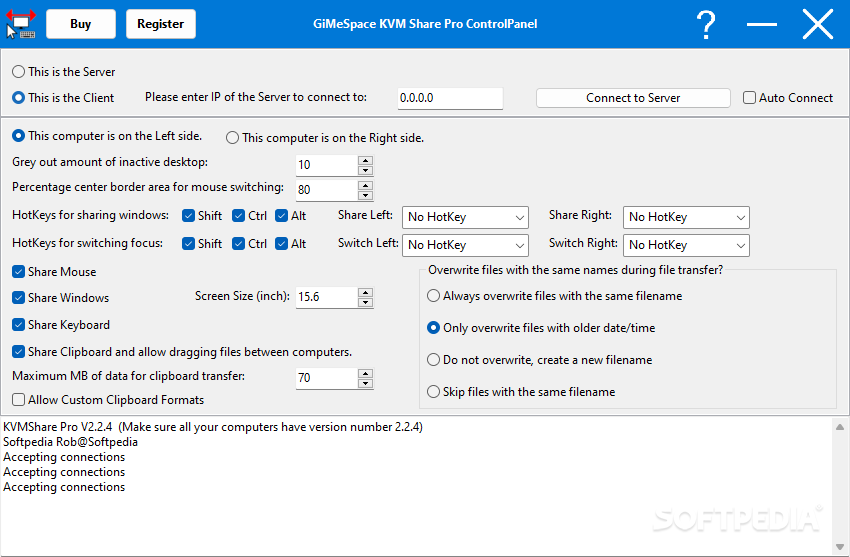
Task: Toggle Shift for switching focus hotkeys
Action: tap(202, 244)
